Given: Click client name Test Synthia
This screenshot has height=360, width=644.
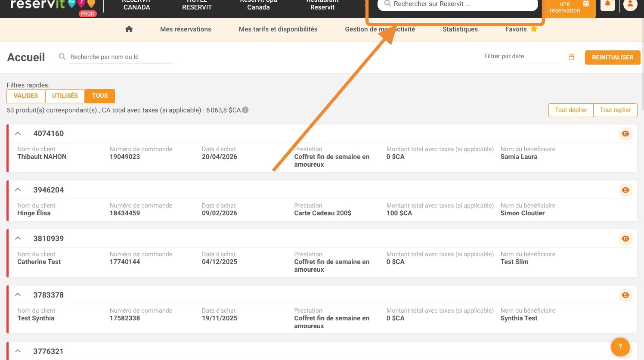Looking at the screenshot, I should pos(36,318).
